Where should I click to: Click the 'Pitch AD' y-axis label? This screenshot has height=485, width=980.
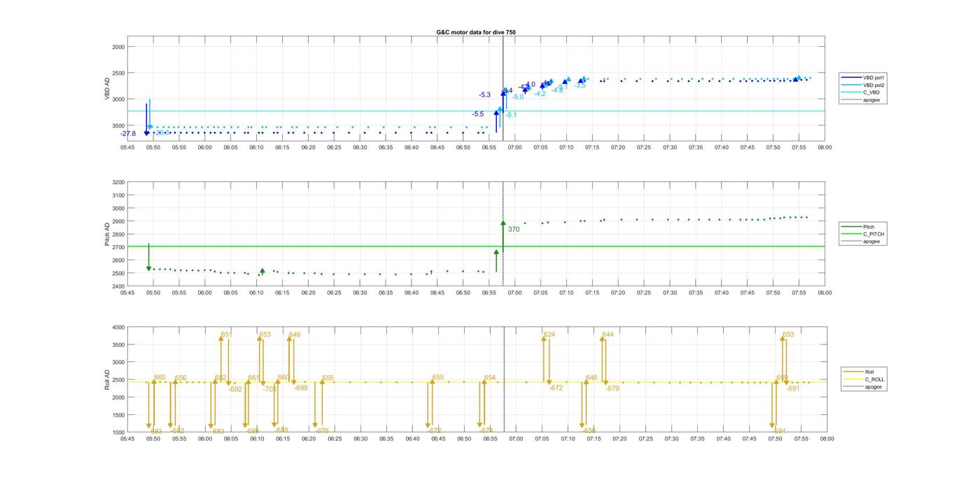point(108,235)
